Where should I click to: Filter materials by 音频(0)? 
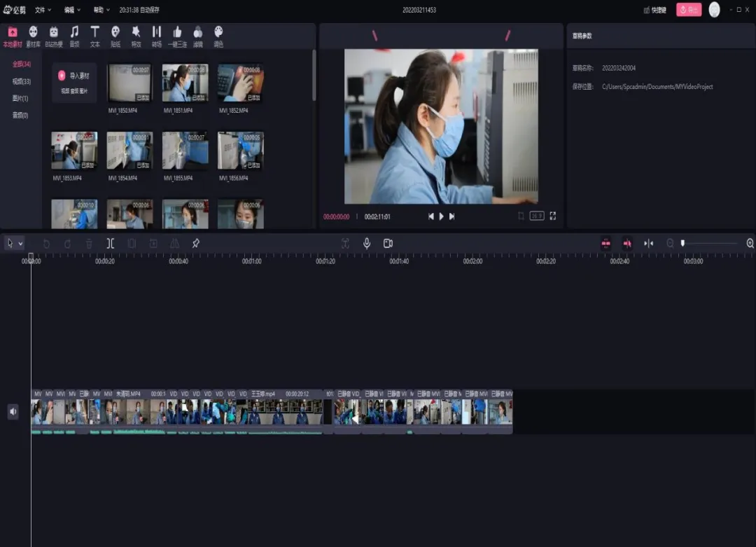(20, 116)
